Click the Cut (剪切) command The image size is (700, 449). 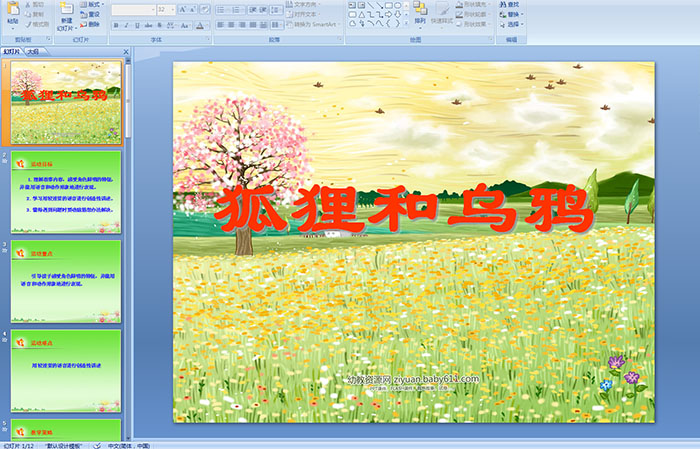pos(35,4)
